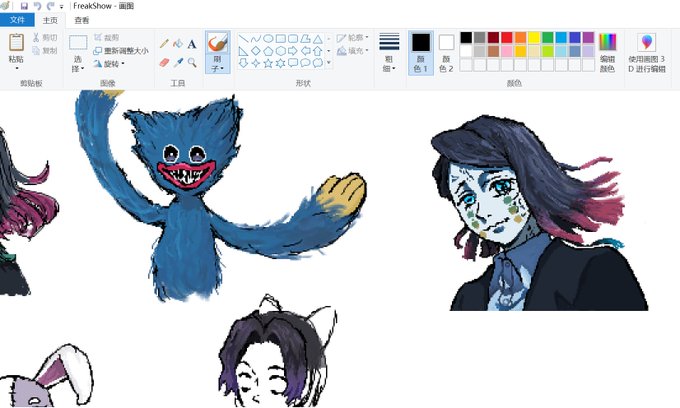Click Resize (重新调整大小) button
The width and height of the screenshot is (680, 408).
point(121,51)
